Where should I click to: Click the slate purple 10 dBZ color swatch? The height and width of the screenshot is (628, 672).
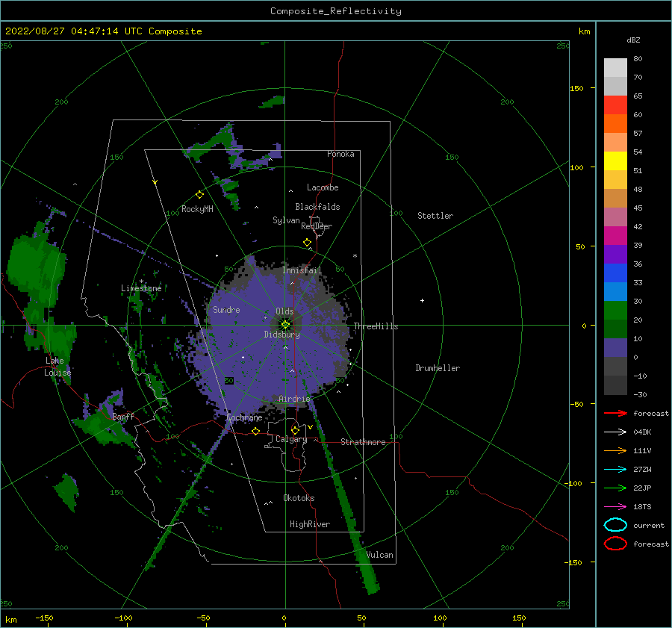point(615,347)
